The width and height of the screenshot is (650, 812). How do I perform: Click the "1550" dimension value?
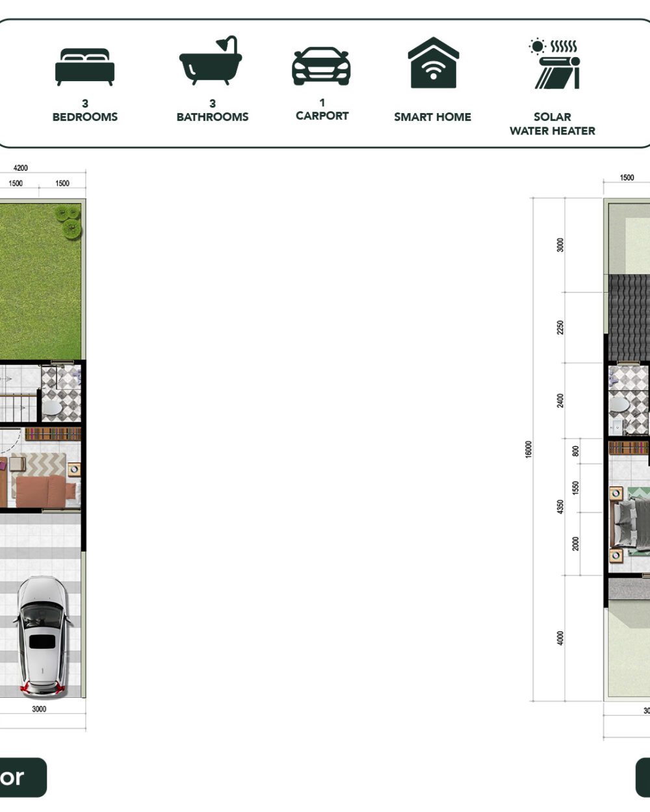[x=576, y=488]
